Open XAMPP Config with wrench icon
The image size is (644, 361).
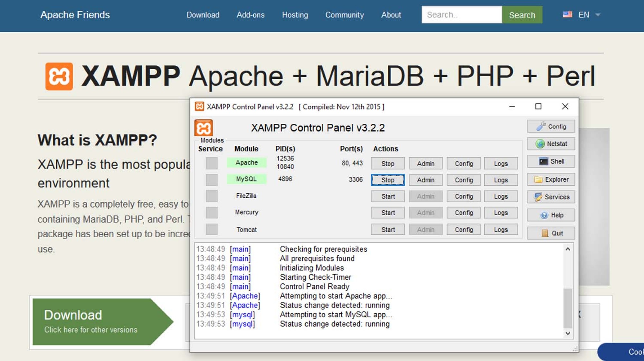(551, 126)
